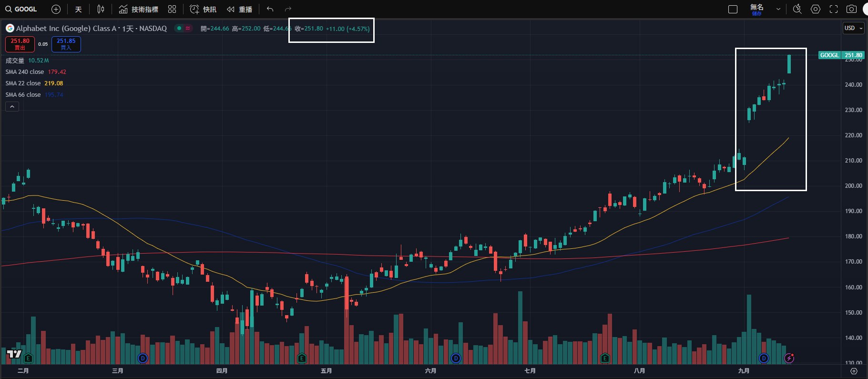The image size is (868, 379).
Task: Click the SMA 66 close indicator legend
Action: coord(23,95)
